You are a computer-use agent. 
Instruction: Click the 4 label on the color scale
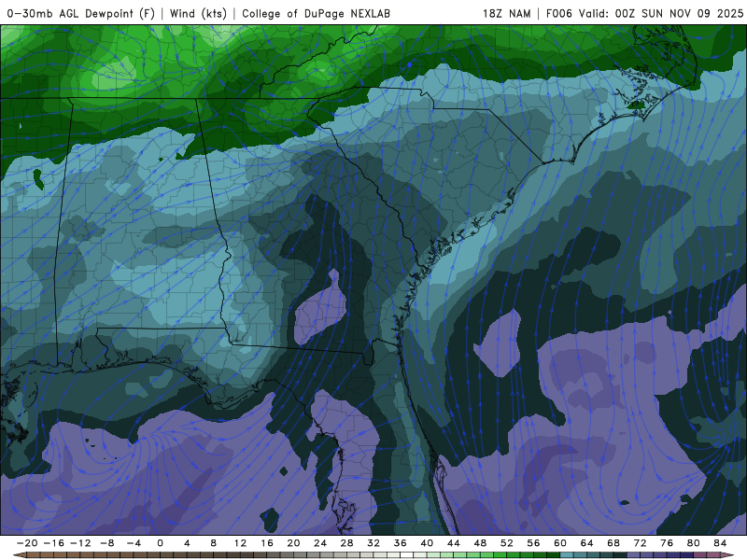pos(187,543)
